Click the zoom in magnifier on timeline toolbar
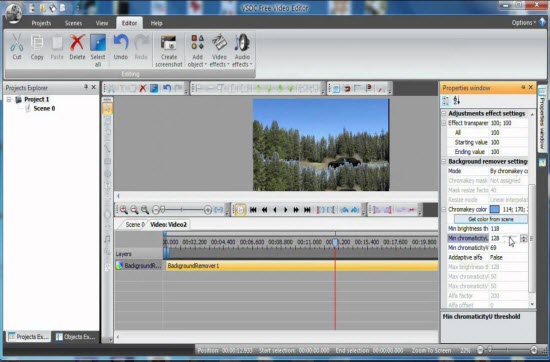Screen dimensions: 550x362 click(x=123, y=210)
